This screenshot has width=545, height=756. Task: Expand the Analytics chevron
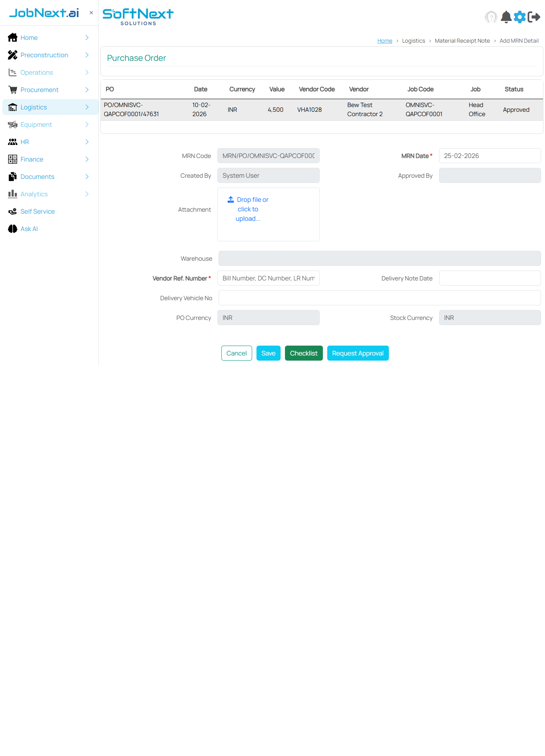coord(87,194)
